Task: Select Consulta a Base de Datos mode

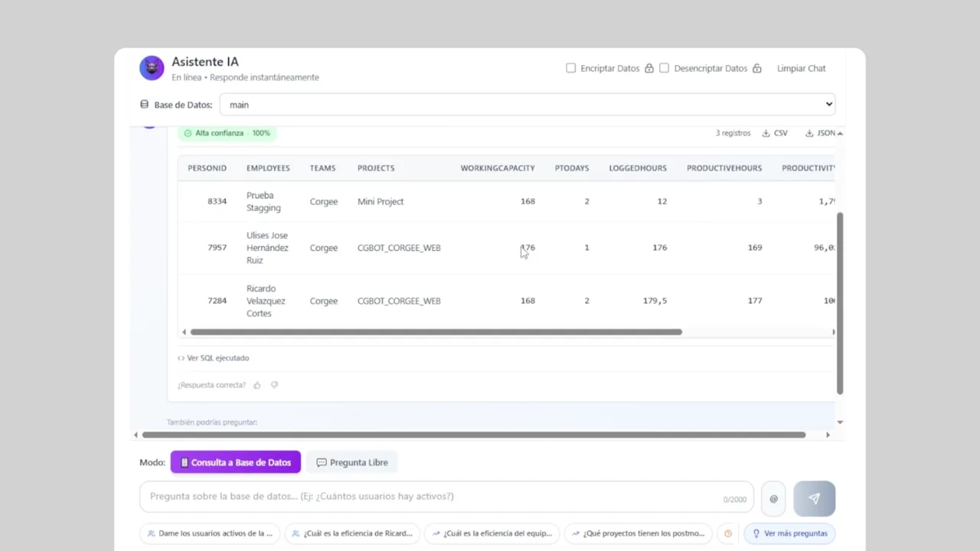Action: coord(236,462)
